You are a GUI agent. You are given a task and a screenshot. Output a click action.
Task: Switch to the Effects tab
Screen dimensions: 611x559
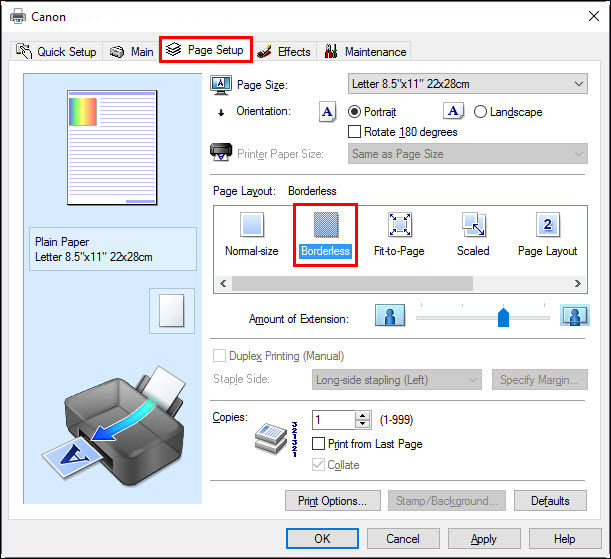(284, 51)
